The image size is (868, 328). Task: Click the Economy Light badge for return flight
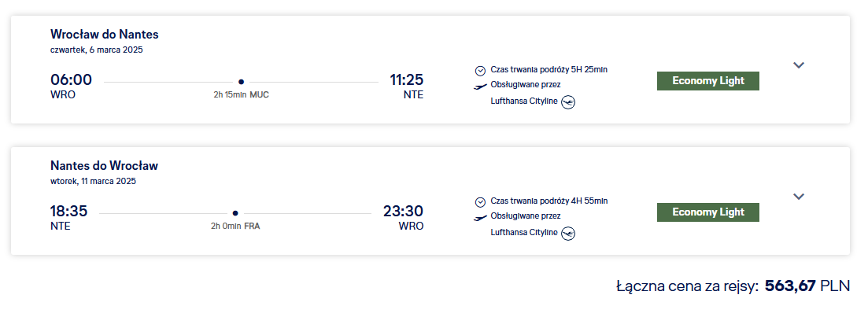(x=708, y=212)
